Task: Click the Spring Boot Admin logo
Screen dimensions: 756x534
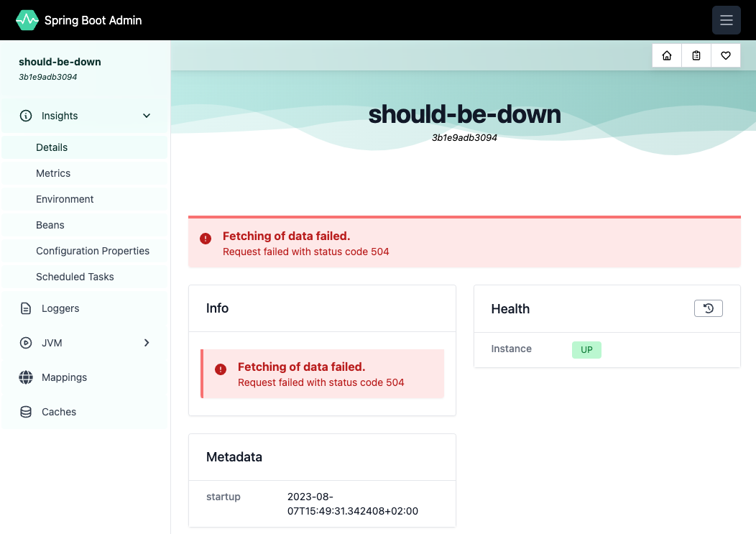Action: [27, 20]
